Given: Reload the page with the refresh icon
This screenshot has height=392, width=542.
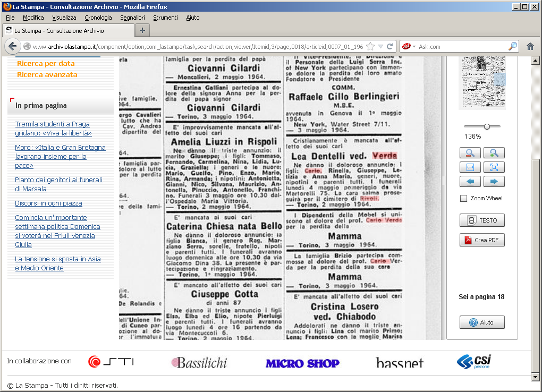Looking at the screenshot, I should (390, 46).
